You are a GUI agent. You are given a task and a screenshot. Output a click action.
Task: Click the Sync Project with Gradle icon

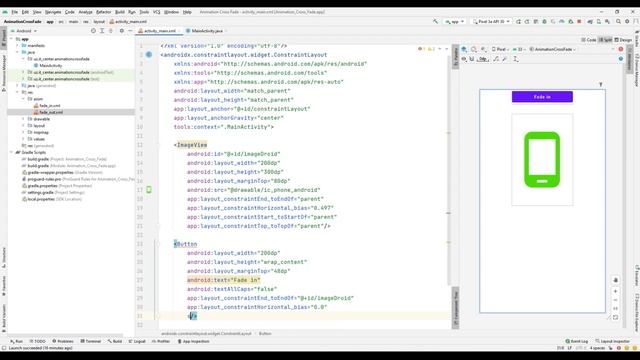(x=590, y=21)
